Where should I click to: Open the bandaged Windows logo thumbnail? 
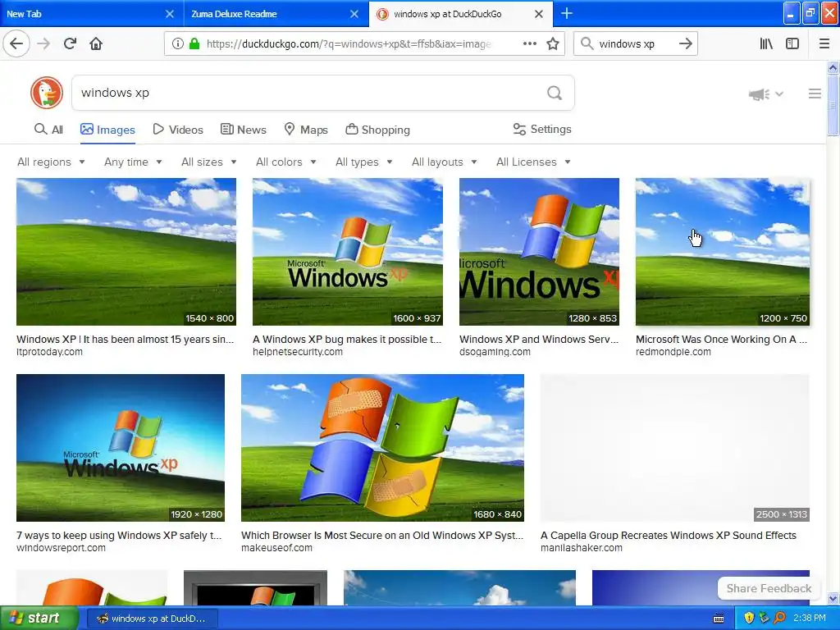click(382, 448)
